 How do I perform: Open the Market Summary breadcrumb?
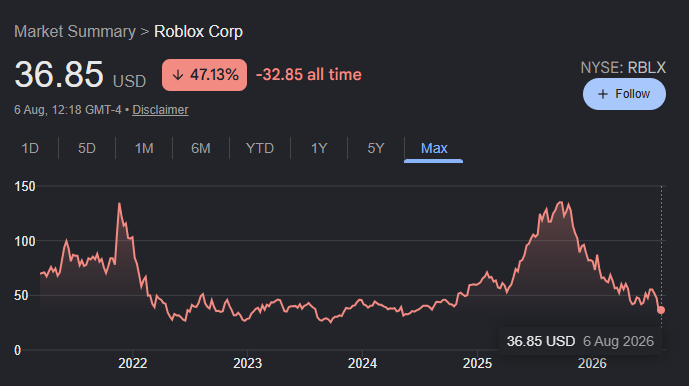point(75,32)
